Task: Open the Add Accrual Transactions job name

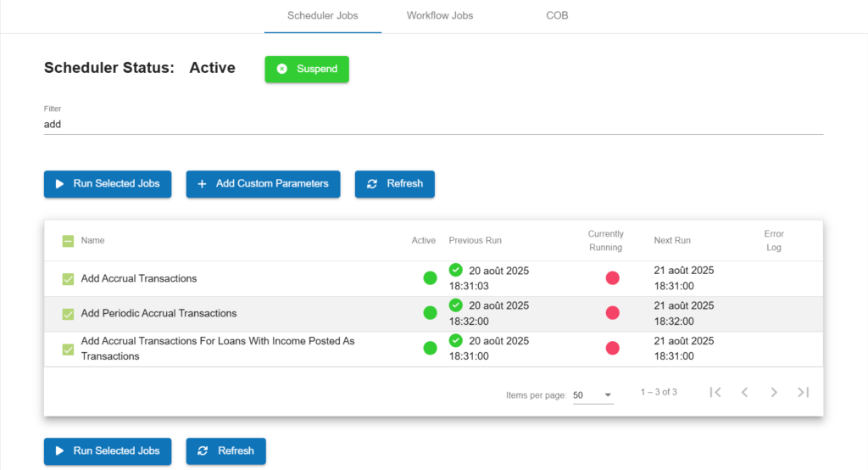Action: (139, 279)
